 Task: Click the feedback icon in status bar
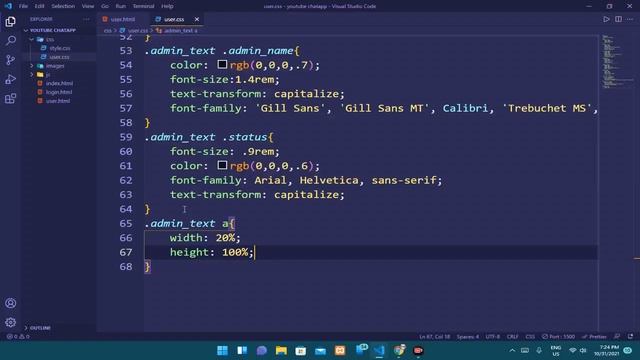coord(617,336)
